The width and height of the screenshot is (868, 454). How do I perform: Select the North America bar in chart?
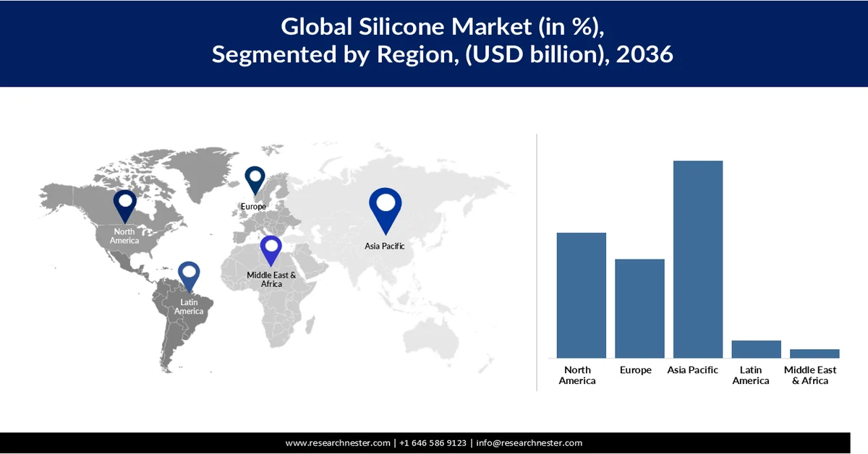click(x=581, y=295)
